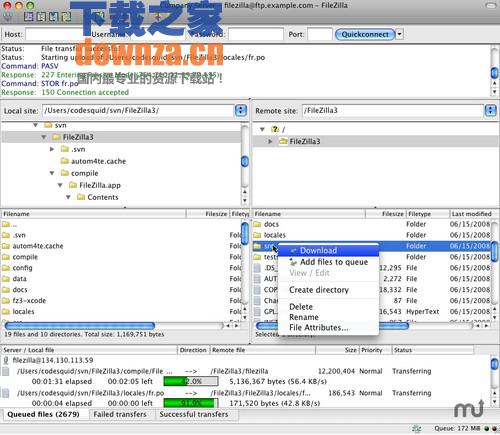This screenshot has width=500, height=435.
Task: Click file icon of the fr.po transfer row
Action: [x=6, y=393]
